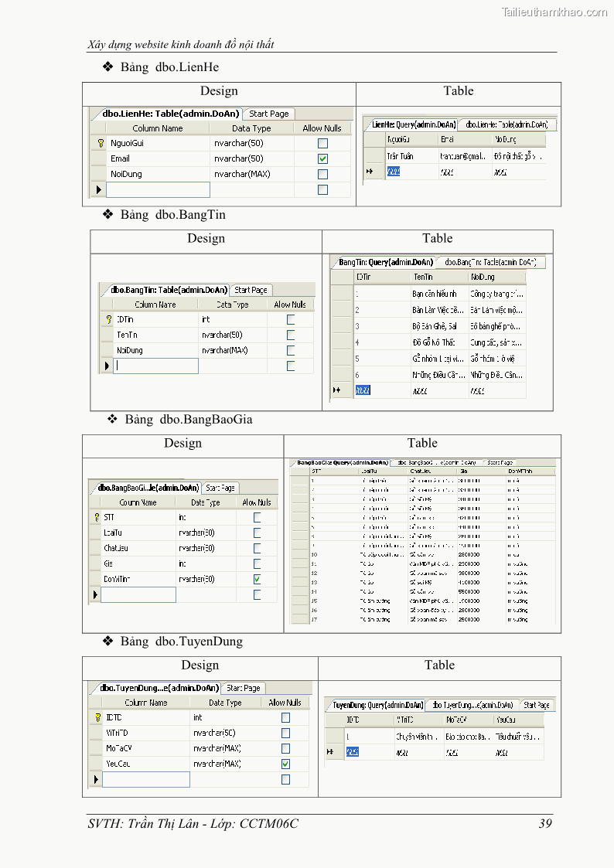The height and width of the screenshot is (868, 614).
Task: Click the empty Column Name field in the BangTin design
Action: pyautogui.click(x=156, y=366)
